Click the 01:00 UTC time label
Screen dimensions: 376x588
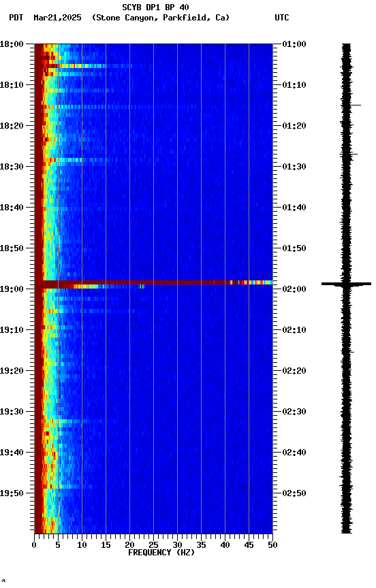click(294, 44)
